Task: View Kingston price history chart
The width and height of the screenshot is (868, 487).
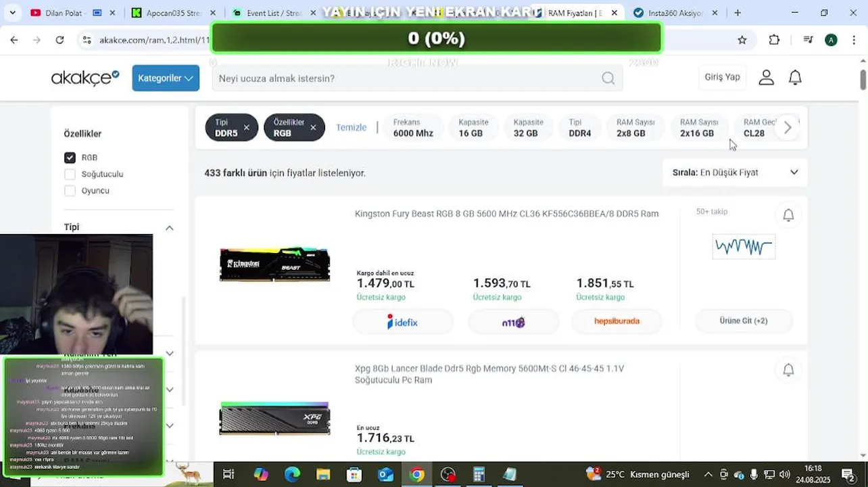Action: 744,247
